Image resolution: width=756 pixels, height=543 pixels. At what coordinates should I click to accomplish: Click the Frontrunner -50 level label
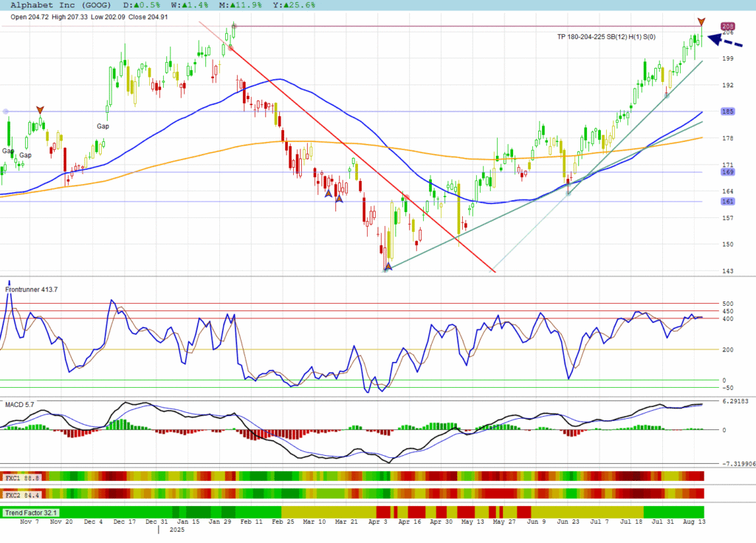click(x=727, y=388)
